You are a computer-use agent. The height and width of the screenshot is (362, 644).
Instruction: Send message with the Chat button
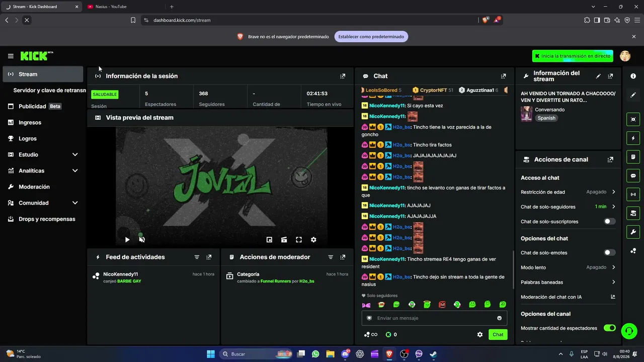tap(498, 334)
